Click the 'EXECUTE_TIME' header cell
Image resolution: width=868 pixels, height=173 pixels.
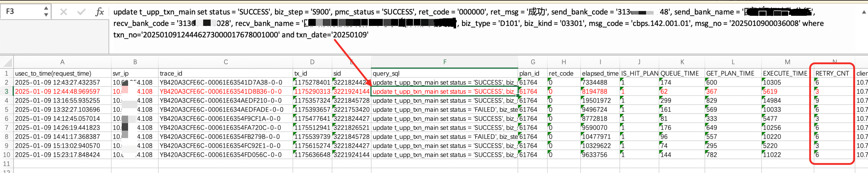(788, 74)
